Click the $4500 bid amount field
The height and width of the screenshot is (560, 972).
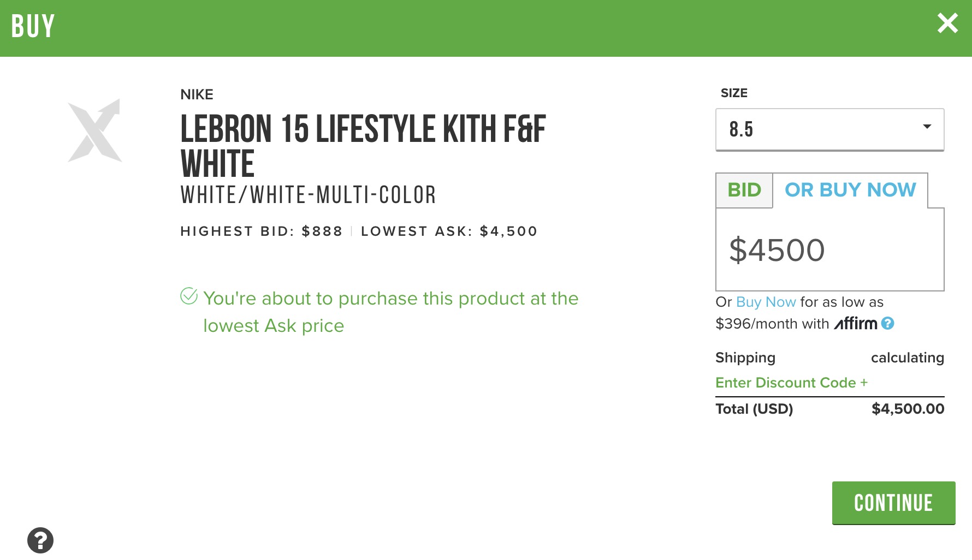click(829, 251)
